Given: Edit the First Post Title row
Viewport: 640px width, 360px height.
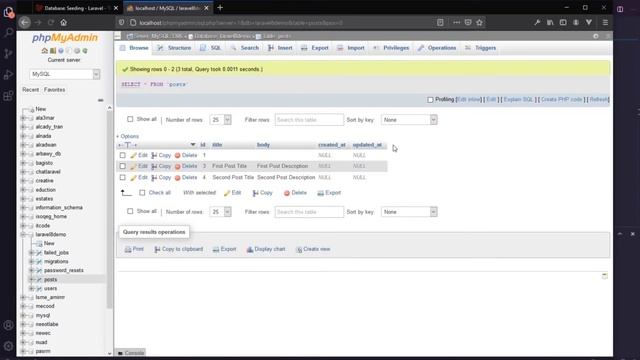Looking at the screenshot, I should tap(139, 166).
